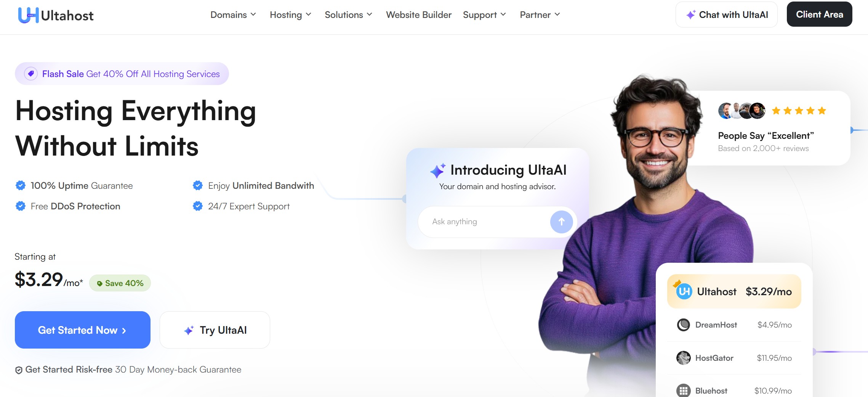Click the sparkle icon beside Chat with UltaAI
Image resolution: width=868 pixels, height=397 pixels.
691,15
